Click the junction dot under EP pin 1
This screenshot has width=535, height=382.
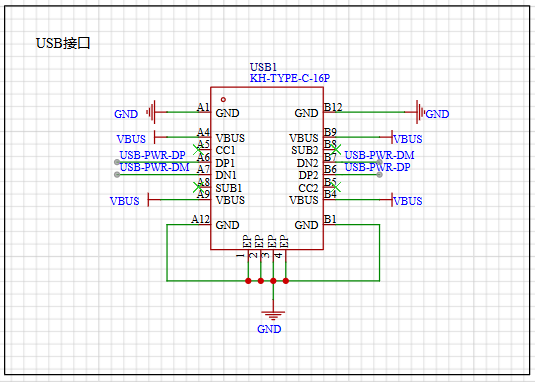248,281
